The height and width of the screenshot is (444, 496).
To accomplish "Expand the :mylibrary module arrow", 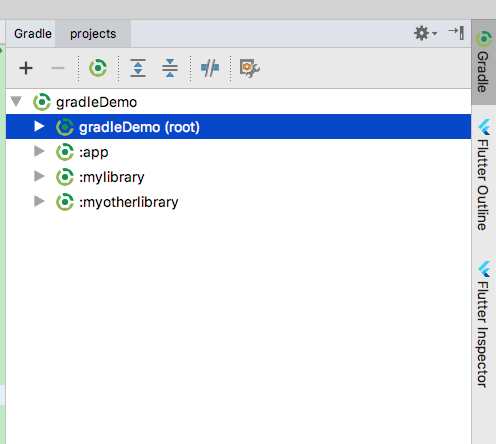I will pyautogui.click(x=39, y=176).
